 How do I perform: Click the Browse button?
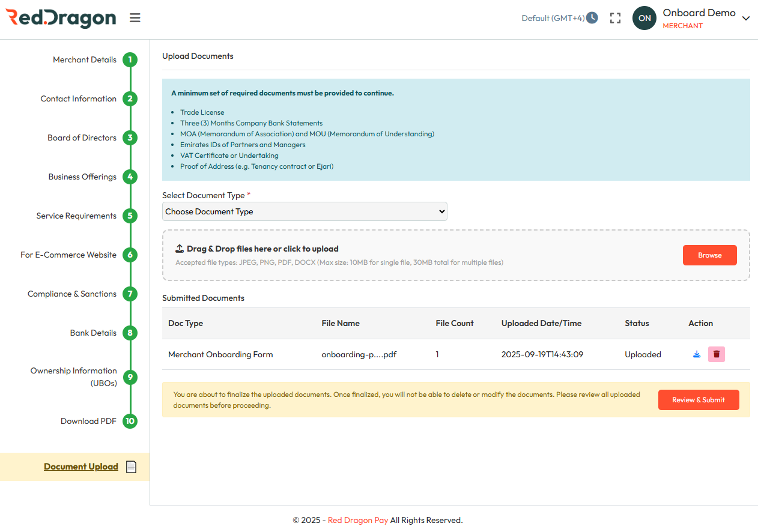(x=709, y=255)
